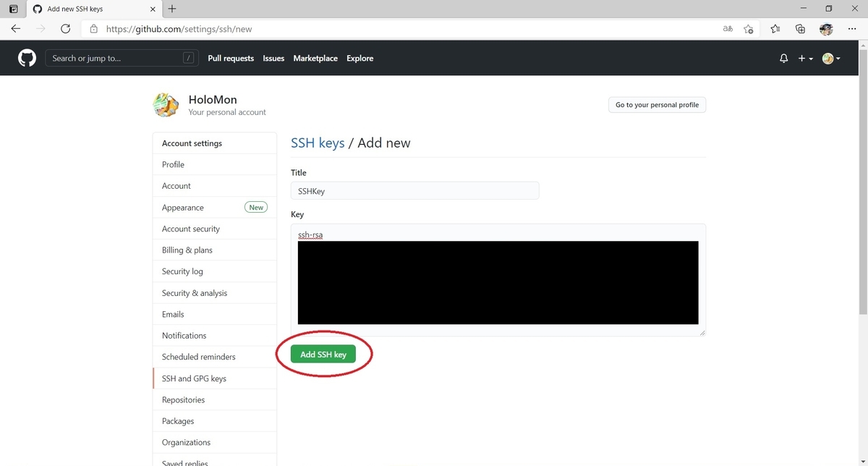Open Emails settings in sidebar
Image resolution: width=868 pixels, height=466 pixels.
coord(215,314)
